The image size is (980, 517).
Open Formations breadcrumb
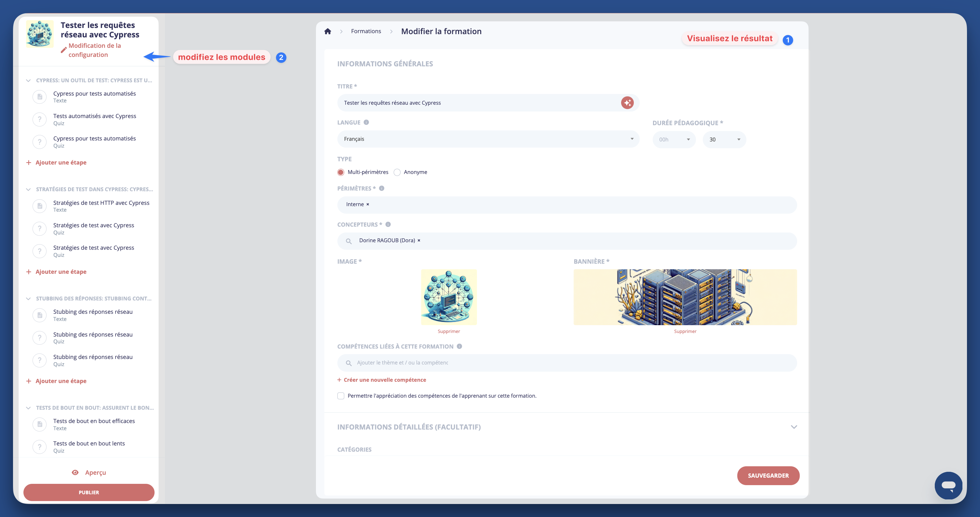pos(366,31)
